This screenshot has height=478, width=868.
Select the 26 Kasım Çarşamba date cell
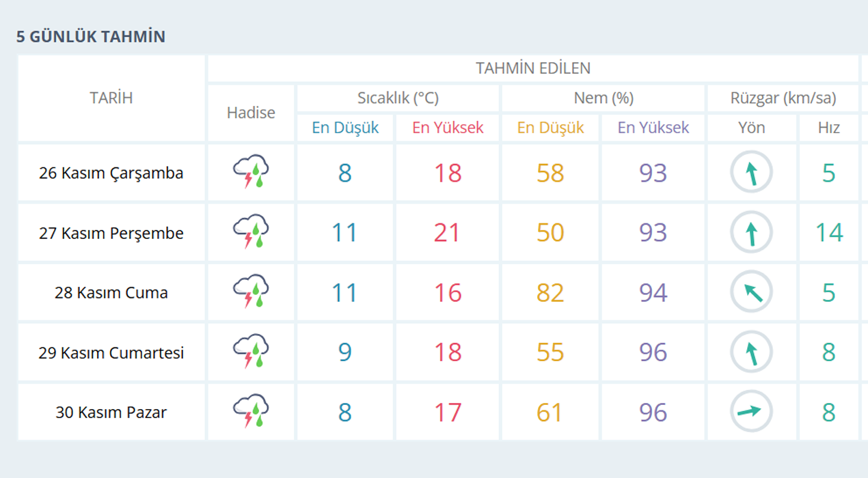pos(111,173)
